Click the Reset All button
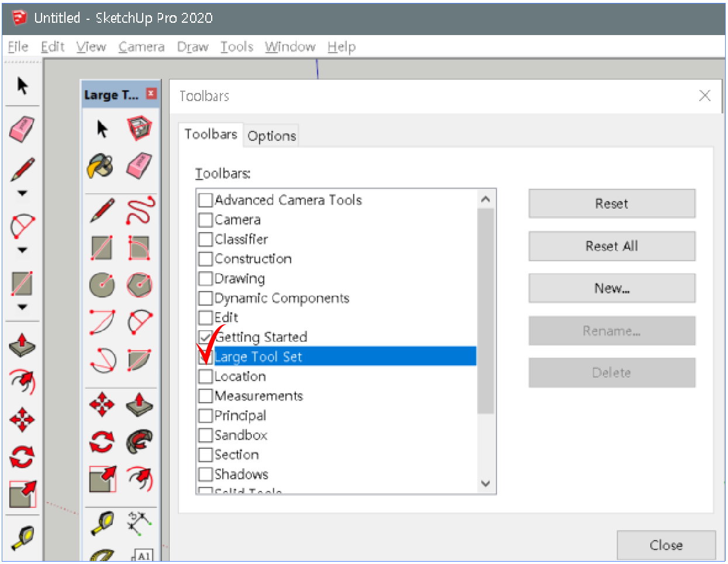728x564 pixels. point(612,246)
